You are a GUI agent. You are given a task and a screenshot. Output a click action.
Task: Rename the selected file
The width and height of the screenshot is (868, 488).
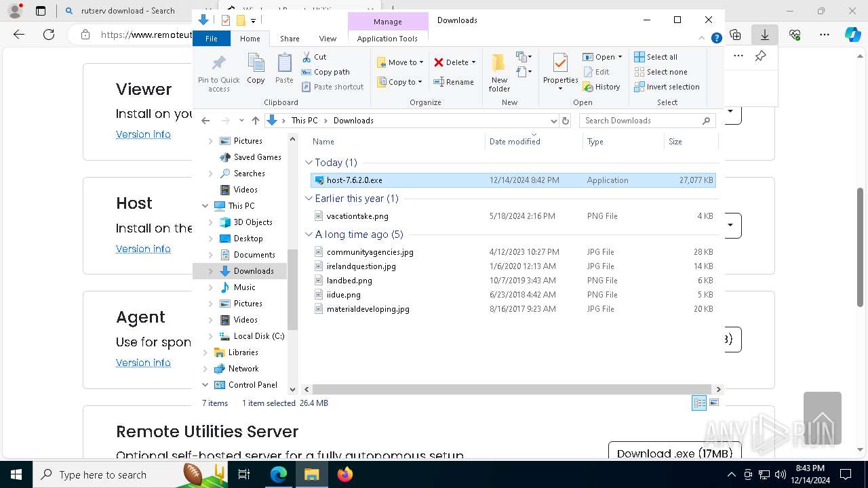click(x=454, y=82)
